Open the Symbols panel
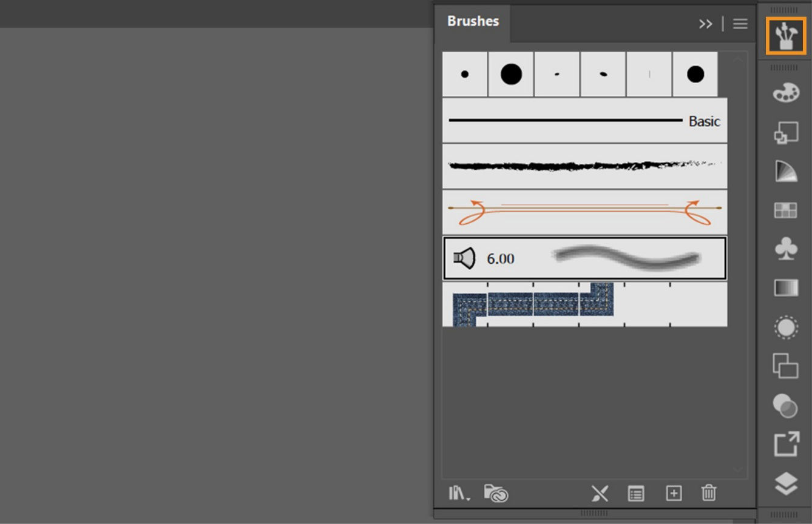 [x=785, y=249]
